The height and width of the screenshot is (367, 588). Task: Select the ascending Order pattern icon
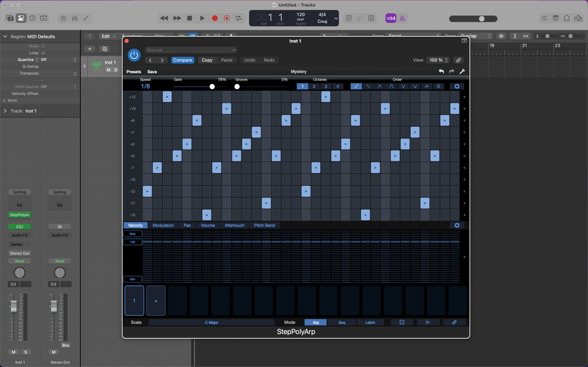356,86
